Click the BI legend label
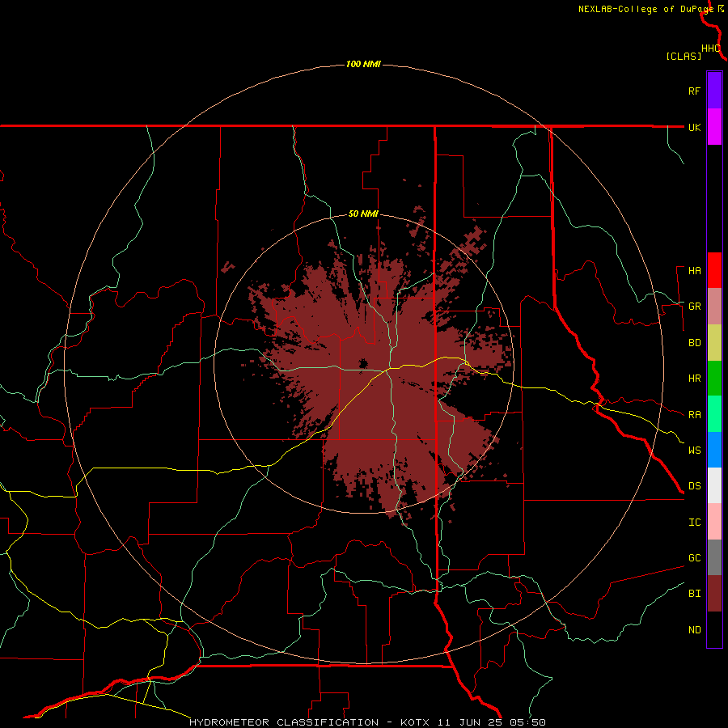728x728 pixels. [694, 594]
